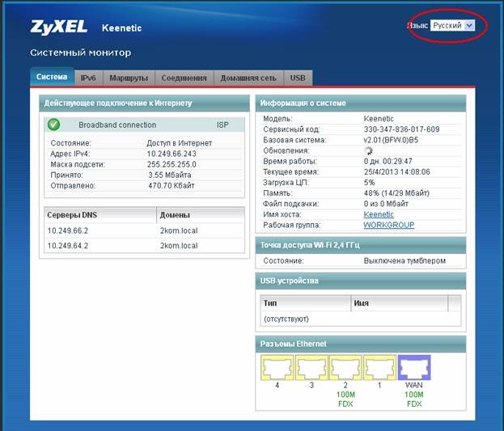Viewport: 504px width, 431px height.
Task: Click the updates loading spinner icon
Action: pyautogui.click(x=370, y=150)
